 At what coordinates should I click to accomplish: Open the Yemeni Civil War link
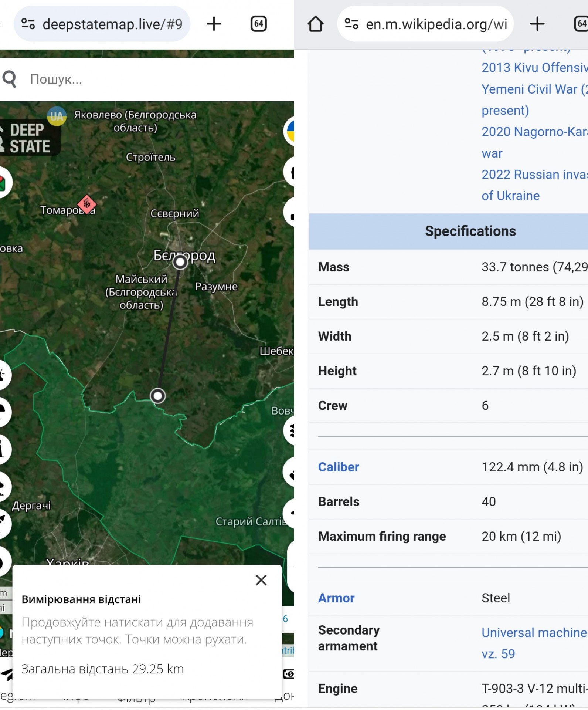coord(534,100)
